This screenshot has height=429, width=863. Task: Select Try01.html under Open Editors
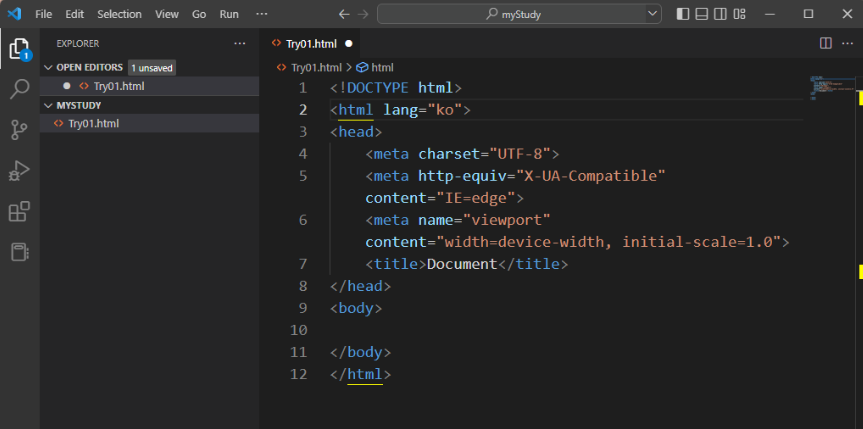150,86
